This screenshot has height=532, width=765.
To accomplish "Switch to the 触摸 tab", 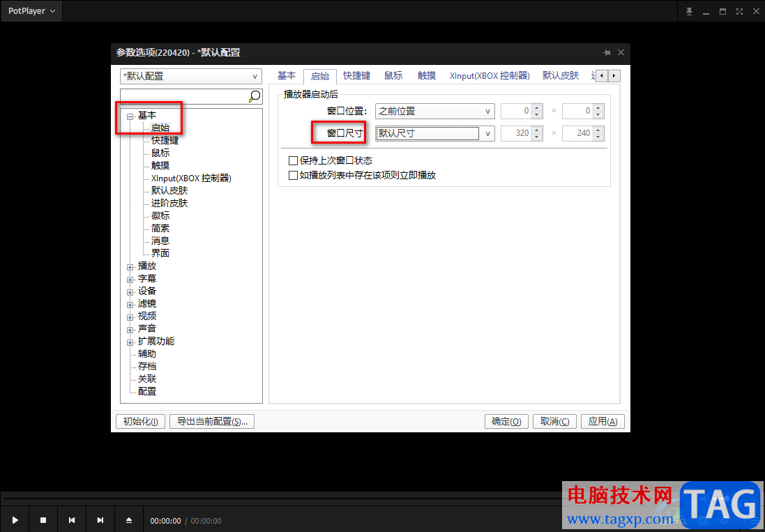I will click(426, 75).
